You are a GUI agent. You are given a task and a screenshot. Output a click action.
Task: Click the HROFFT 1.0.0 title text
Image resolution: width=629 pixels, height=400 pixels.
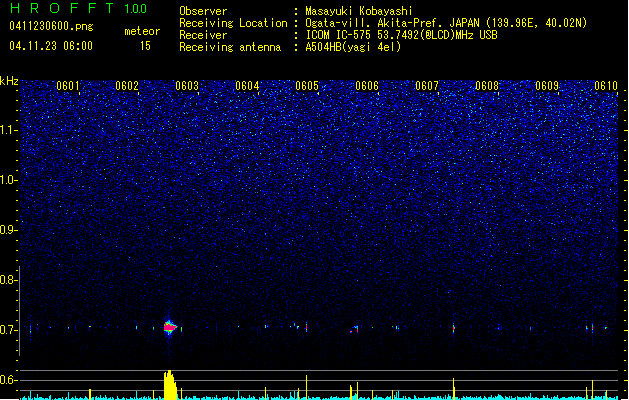(79, 8)
